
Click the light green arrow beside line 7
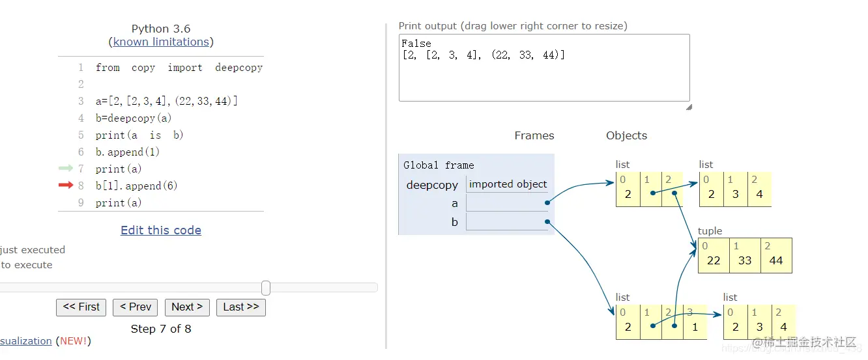pyautogui.click(x=66, y=169)
